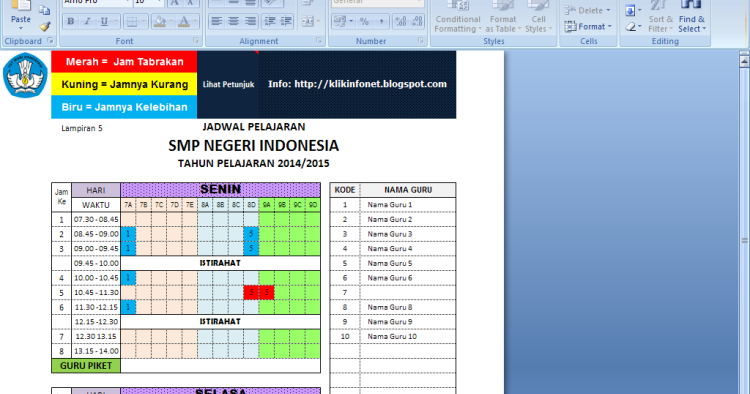Open Sort & Filter menu
The height and width of the screenshot is (394, 750).
[660, 17]
